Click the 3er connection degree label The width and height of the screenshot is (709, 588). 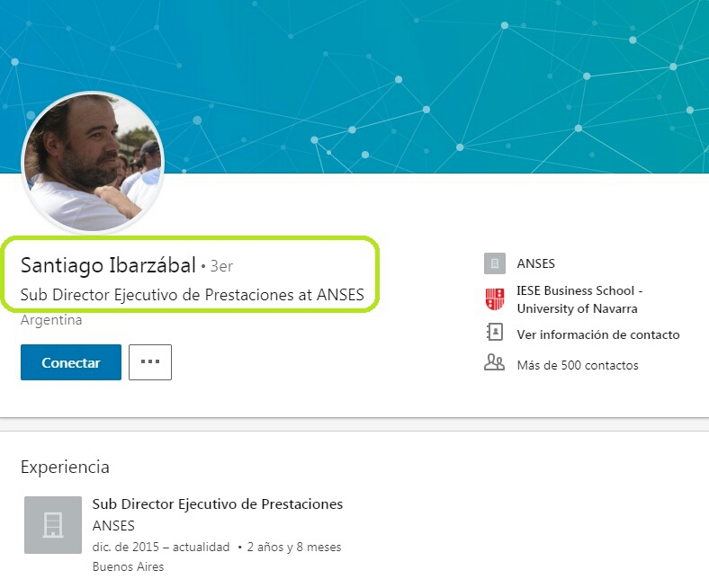click(x=221, y=266)
